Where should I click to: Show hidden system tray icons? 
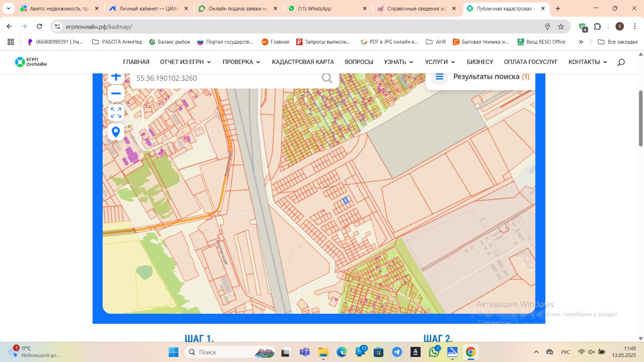[536, 352]
